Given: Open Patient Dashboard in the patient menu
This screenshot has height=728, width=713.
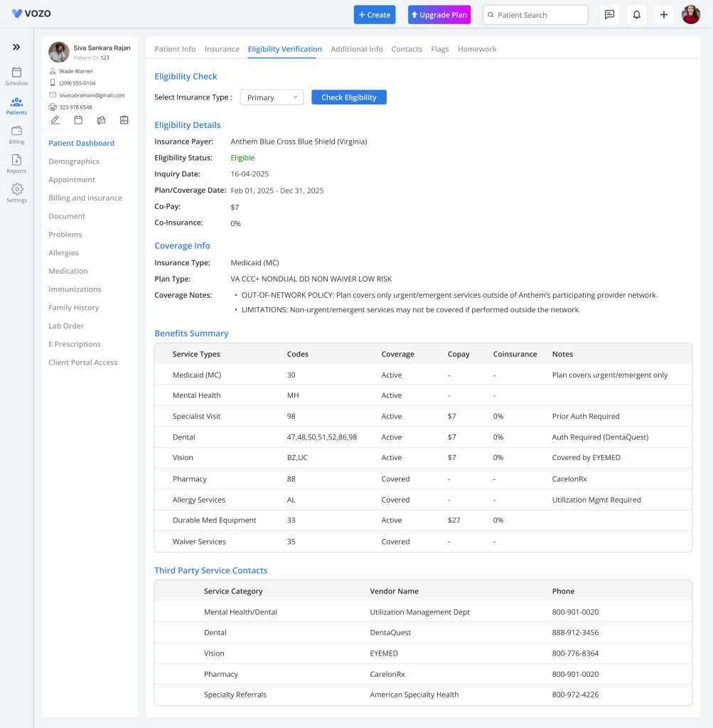Looking at the screenshot, I should pyautogui.click(x=81, y=143).
